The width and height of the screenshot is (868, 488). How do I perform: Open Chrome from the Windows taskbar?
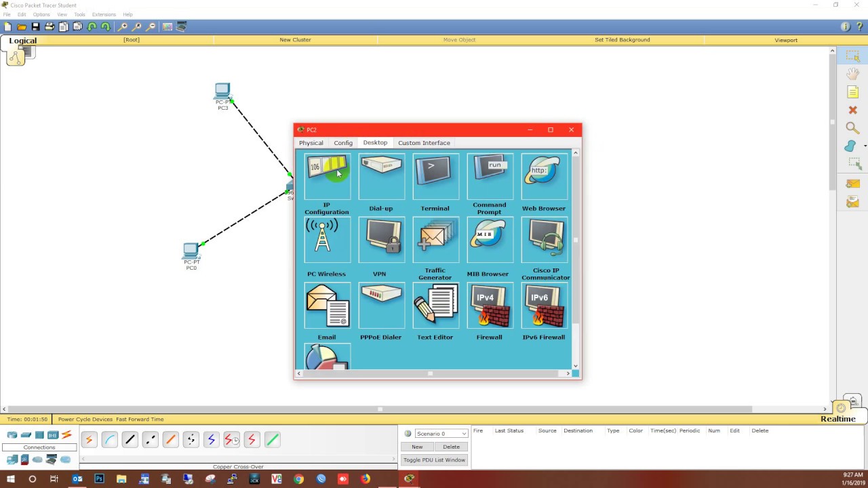298,479
